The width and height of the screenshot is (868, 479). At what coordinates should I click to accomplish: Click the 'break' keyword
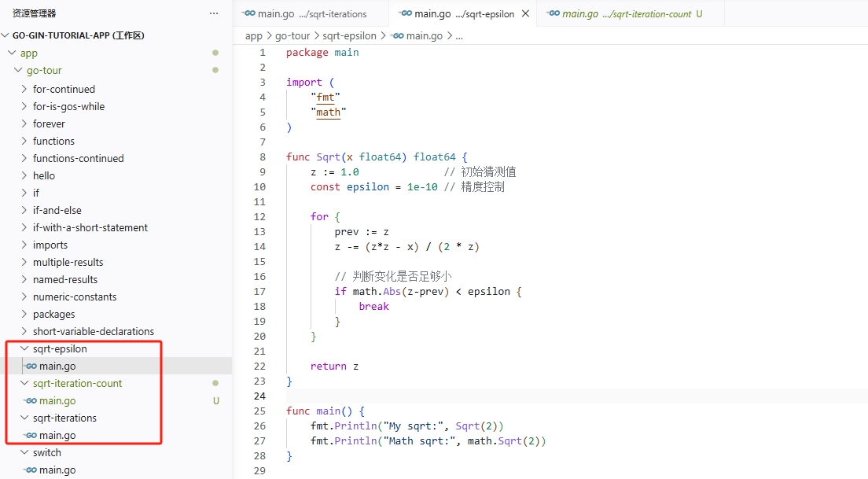click(x=373, y=306)
